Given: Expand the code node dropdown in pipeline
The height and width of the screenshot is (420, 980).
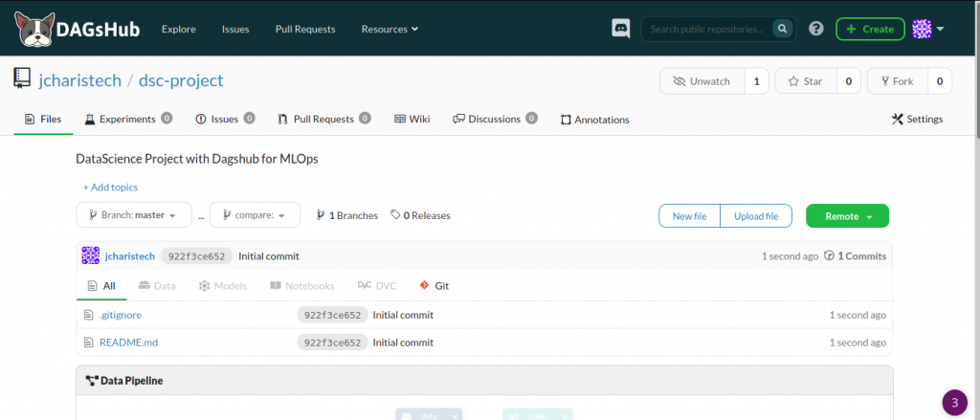Looking at the screenshot, I should click(565, 415).
